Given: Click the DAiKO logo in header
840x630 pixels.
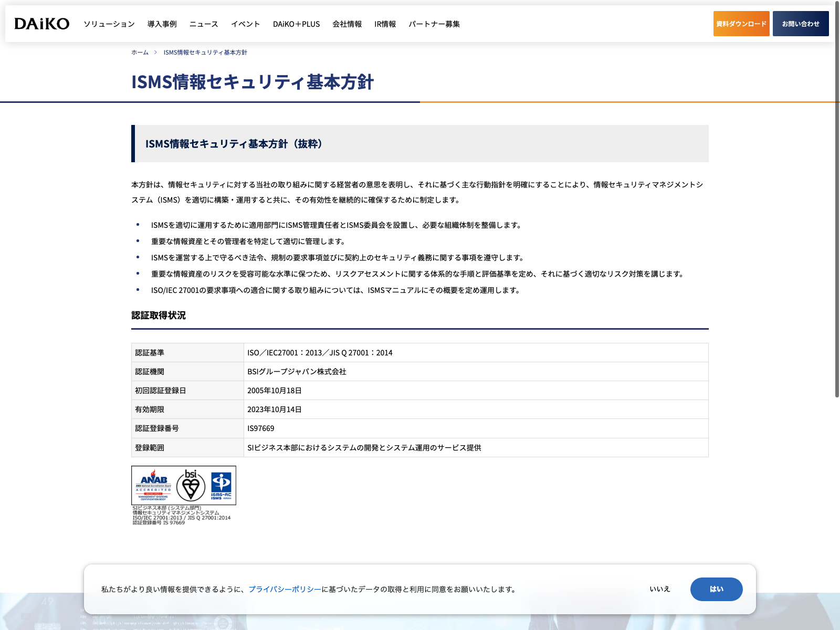Looking at the screenshot, I should click(42, 24).
